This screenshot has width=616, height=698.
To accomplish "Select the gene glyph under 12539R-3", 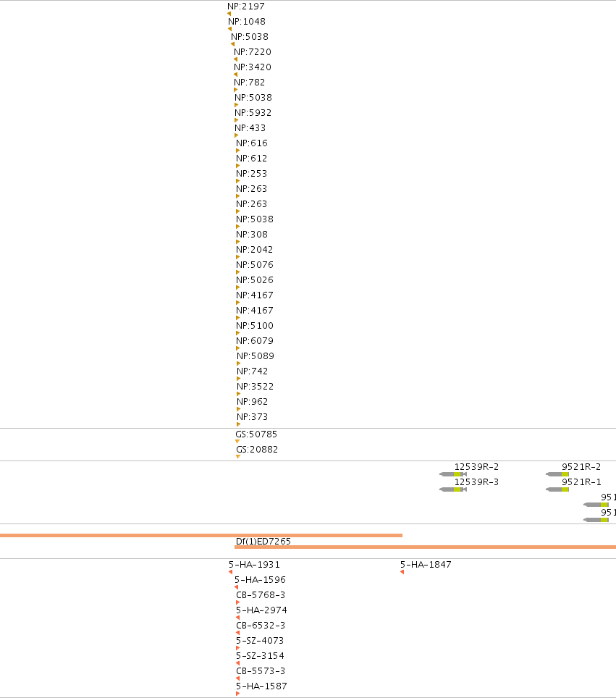I will 453,489.
